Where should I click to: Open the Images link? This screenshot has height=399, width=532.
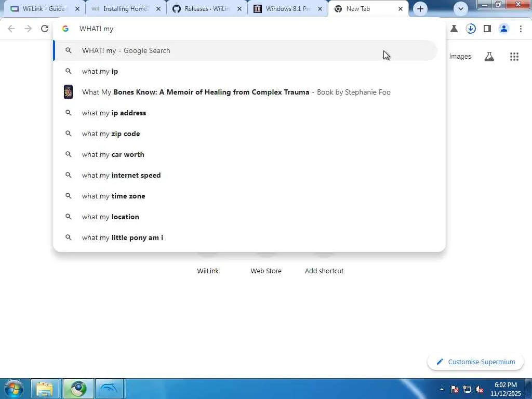tap(460, 57)
